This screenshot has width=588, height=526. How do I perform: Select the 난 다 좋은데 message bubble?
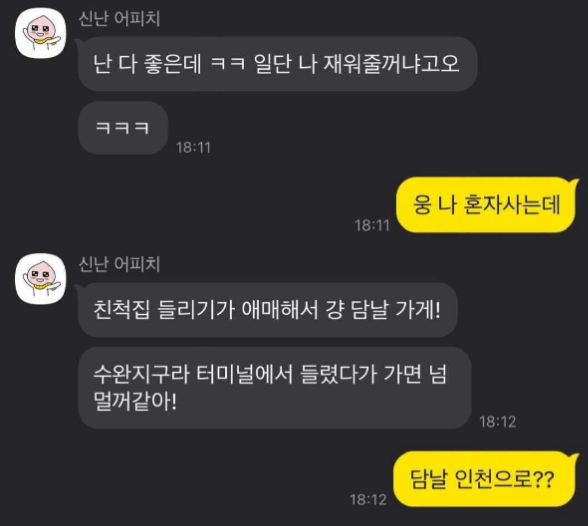pyautogui.click(x=278, y=64)
